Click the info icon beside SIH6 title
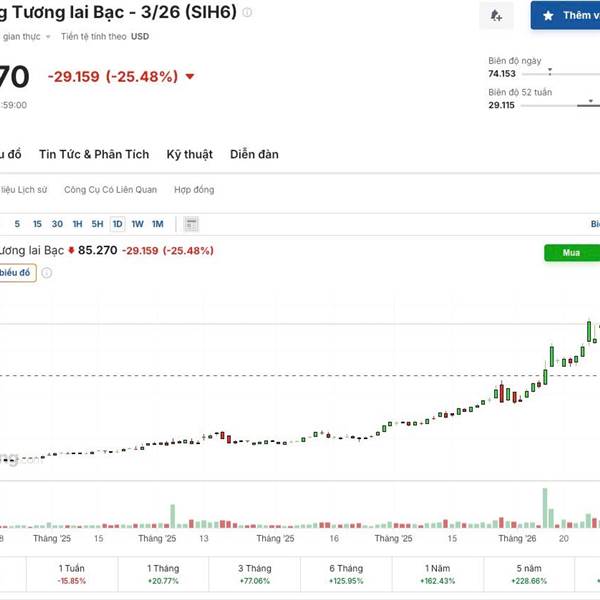The image size is (600, 600). pos(247,12)
